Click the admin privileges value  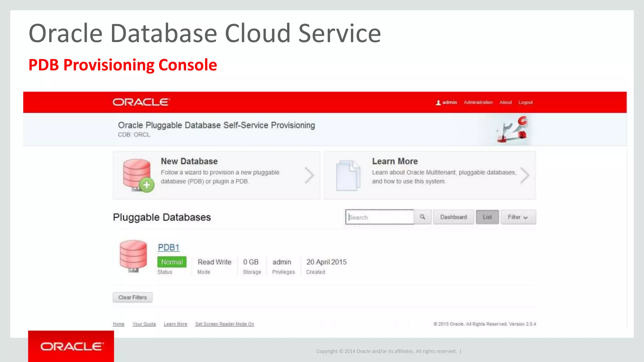[282, 262]
